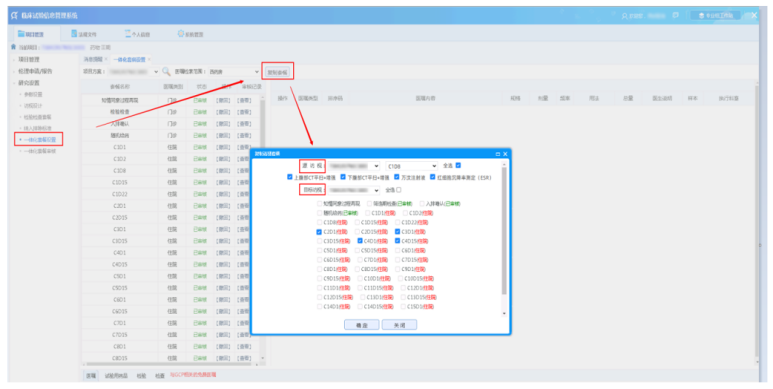Viewport: 773px width, 389px height.
Task: Toggle the C4D15 checkbox in dialog
Action: [x=397, y=241]
